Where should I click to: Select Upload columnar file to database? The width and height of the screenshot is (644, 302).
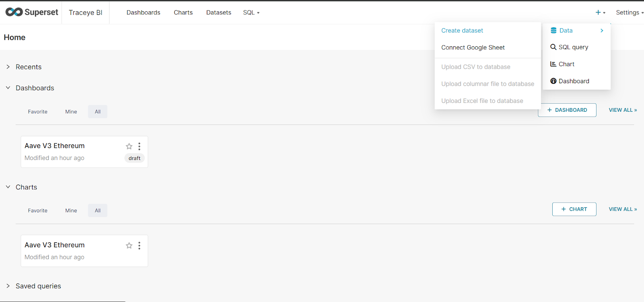point(488,84)
